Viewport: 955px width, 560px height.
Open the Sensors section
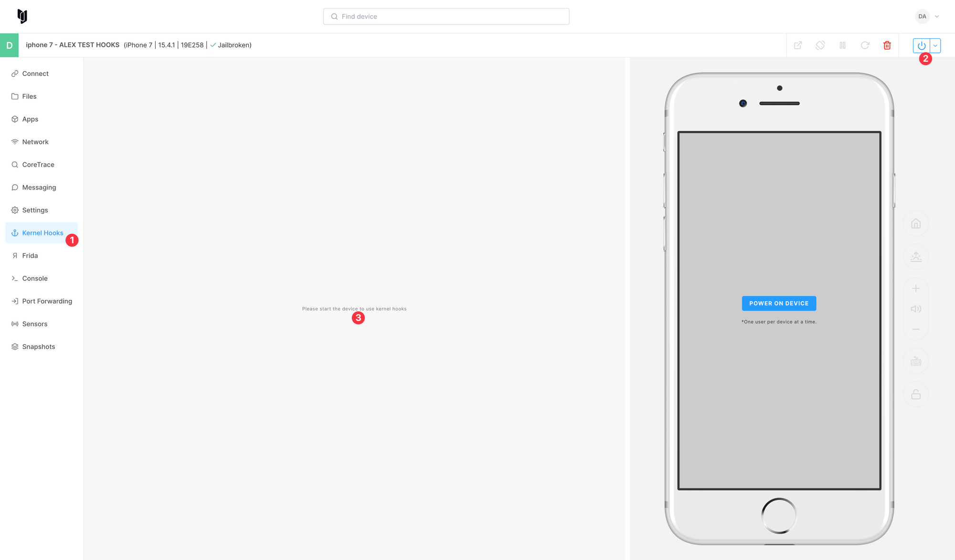[35, 324]
